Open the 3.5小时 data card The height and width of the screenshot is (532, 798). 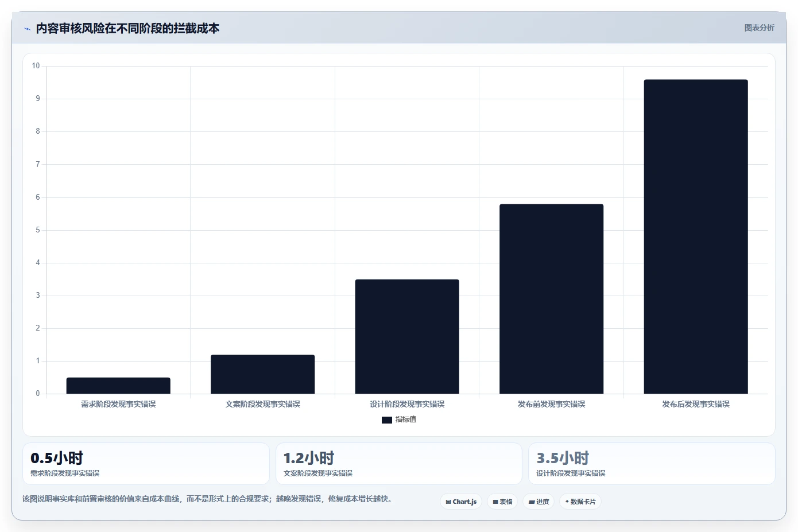pos(652,464)
